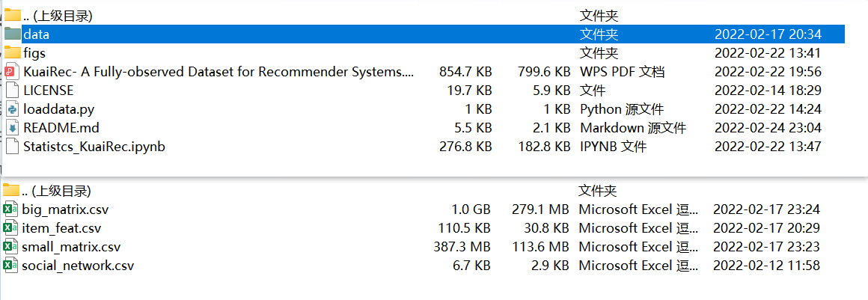Viewport: 868px width, 300px height.
Task: Click the LICENSE blank file icon
Action: pos(12,91)
